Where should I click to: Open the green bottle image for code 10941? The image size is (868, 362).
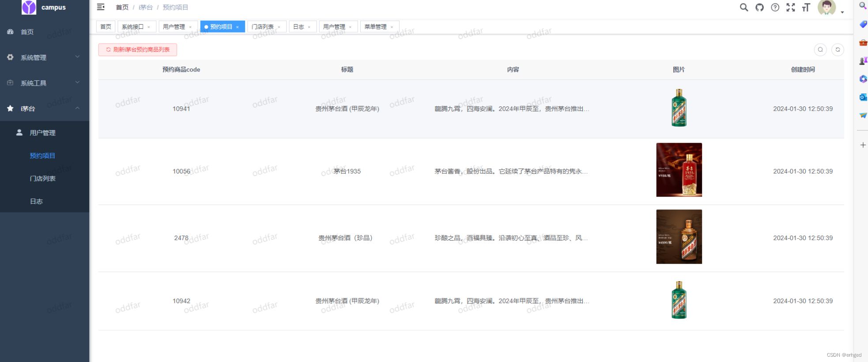[679, 108]
